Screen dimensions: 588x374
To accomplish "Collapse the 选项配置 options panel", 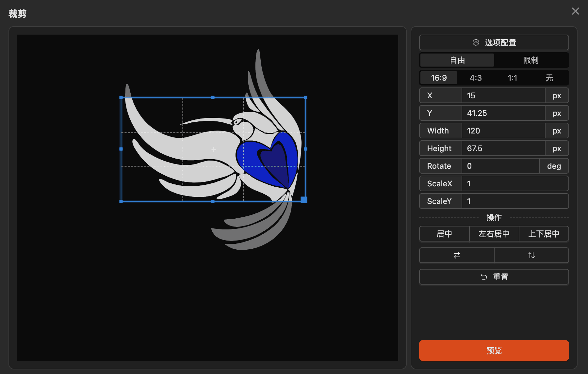I will [494, 42].
